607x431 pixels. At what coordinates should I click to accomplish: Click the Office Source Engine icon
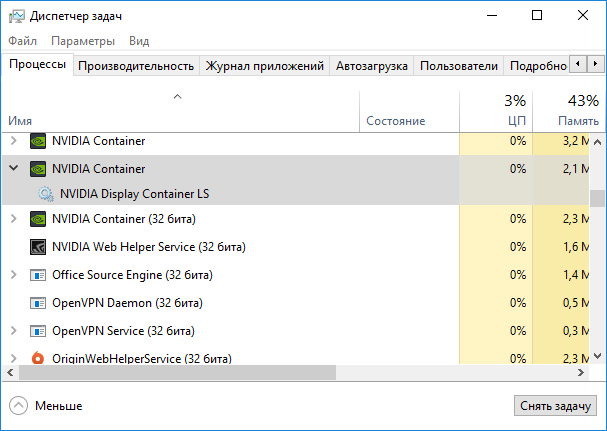[x=38, y=275]
